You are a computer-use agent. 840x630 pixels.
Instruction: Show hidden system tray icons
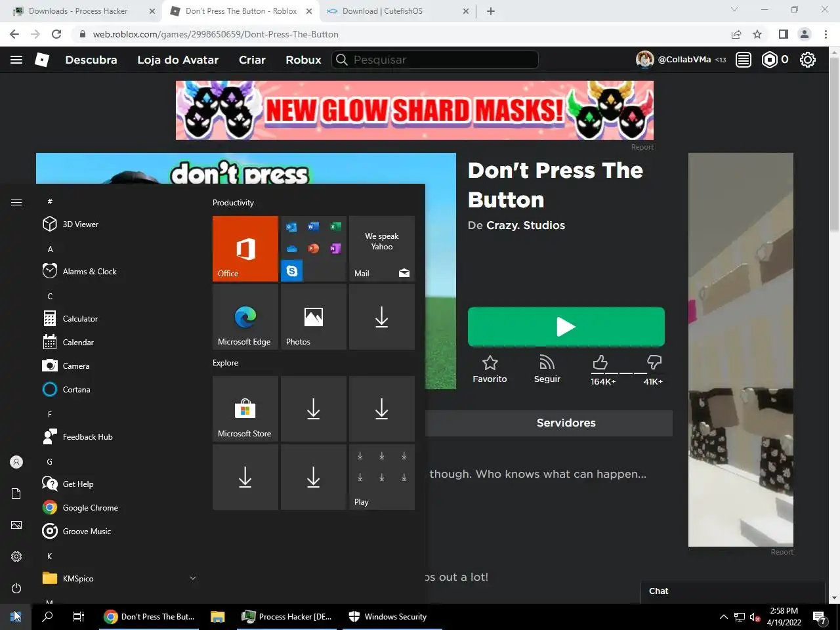(723, 617)
